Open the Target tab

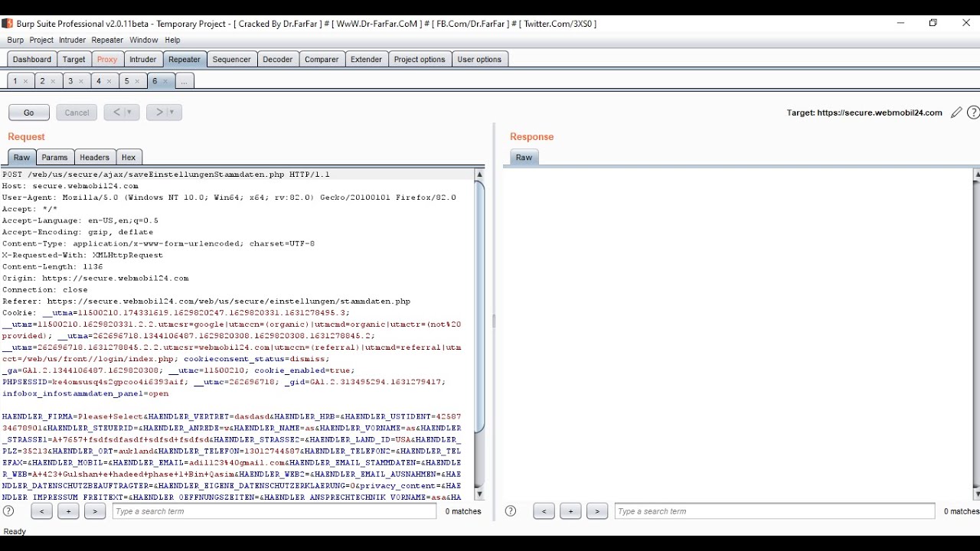click(74, 60)
